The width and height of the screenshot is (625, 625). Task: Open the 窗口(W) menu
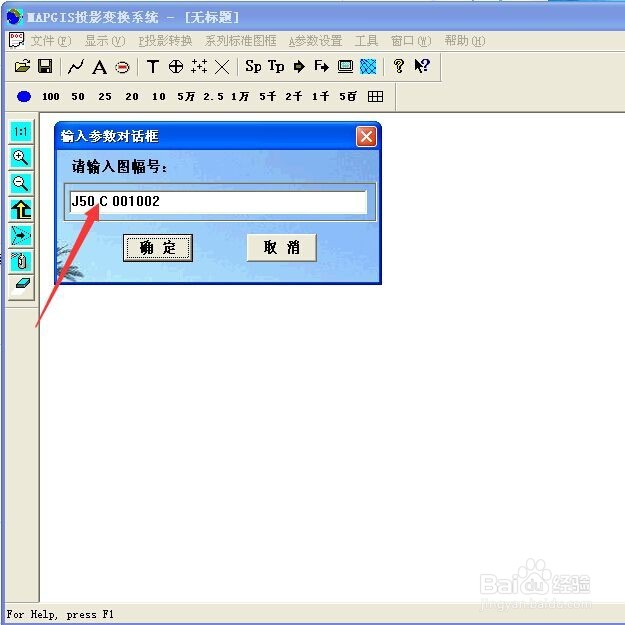coord(411,41)
